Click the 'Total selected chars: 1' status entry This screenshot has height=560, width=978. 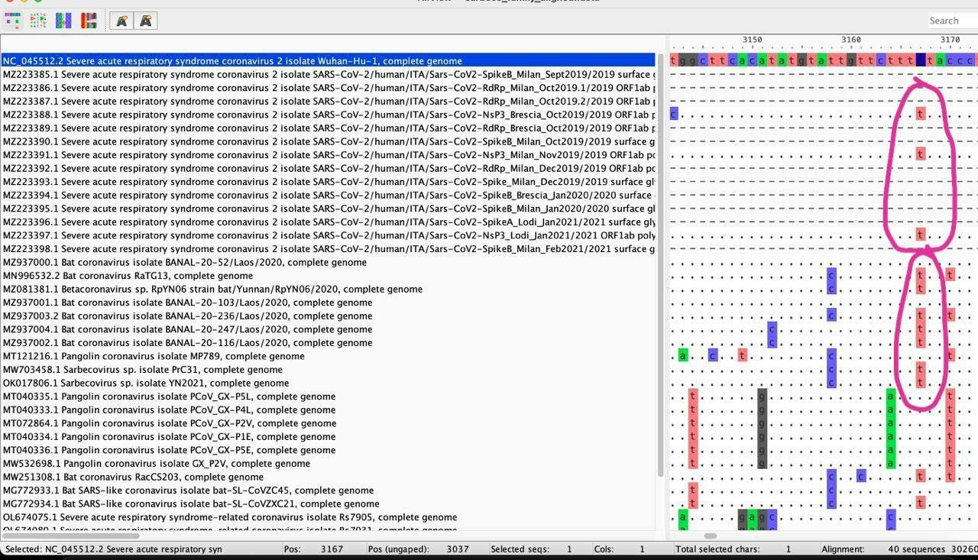(733, 549)
